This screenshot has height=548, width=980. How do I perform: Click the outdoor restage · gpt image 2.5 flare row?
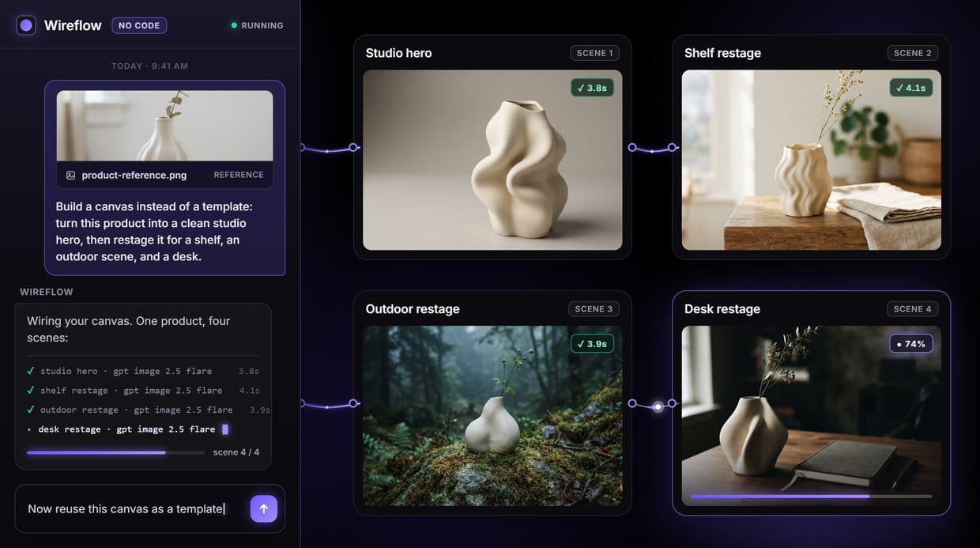pos(149,410)
